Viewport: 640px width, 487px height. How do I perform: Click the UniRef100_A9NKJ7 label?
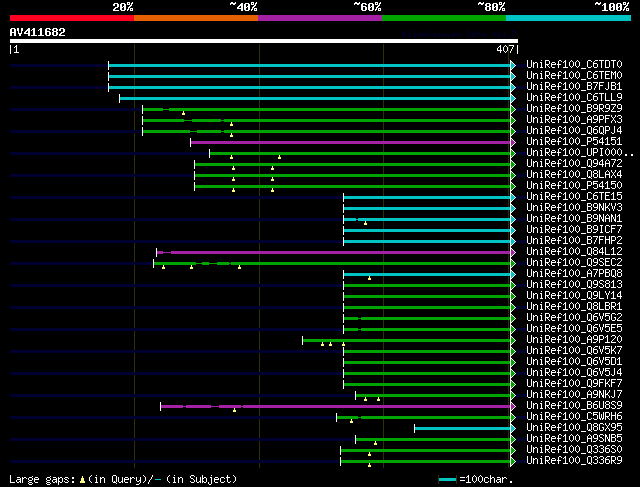(574, 395)
